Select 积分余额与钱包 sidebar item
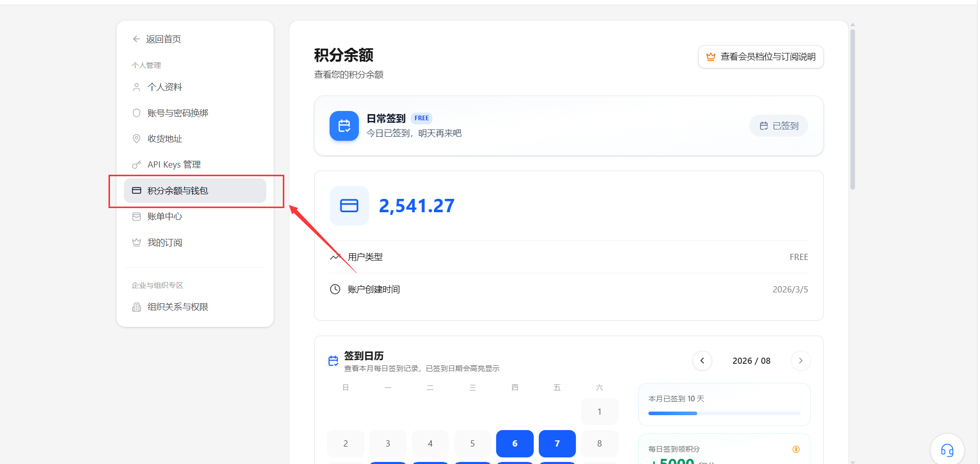The height and width of the screenshot is (464, 980). coord(195,191)
